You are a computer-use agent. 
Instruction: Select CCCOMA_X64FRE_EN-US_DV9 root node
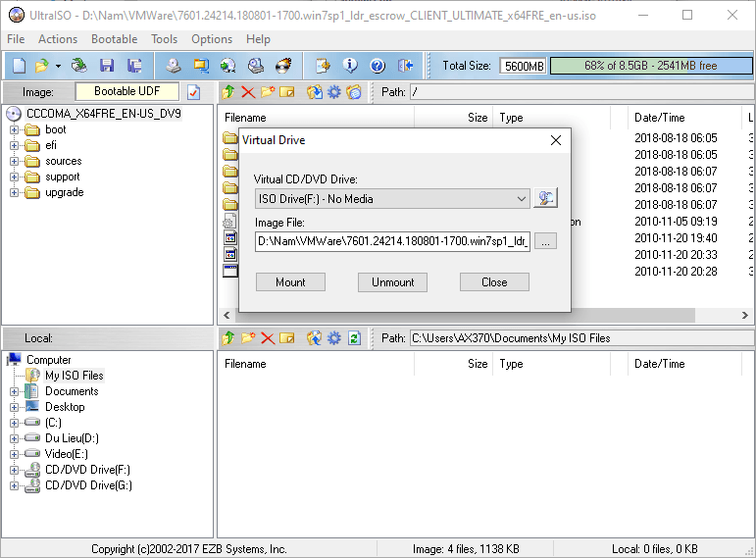(104, 114)
